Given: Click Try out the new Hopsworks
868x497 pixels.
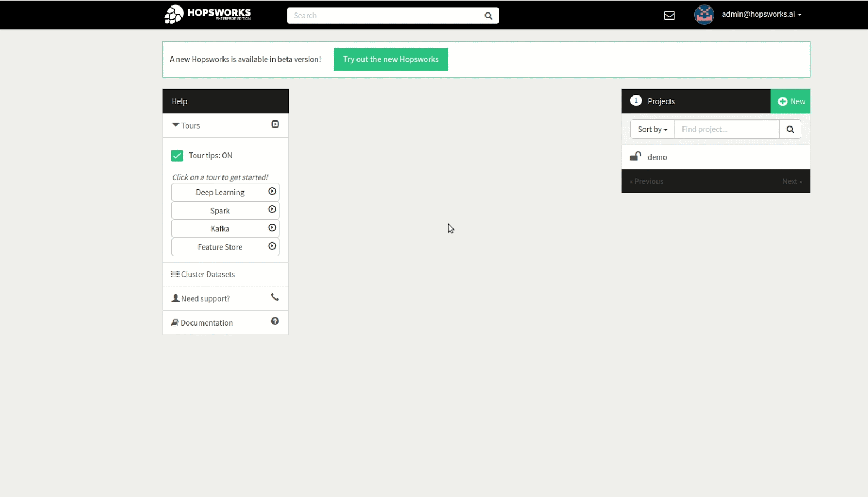Looking at the screenshot, I should click(390, 59).
